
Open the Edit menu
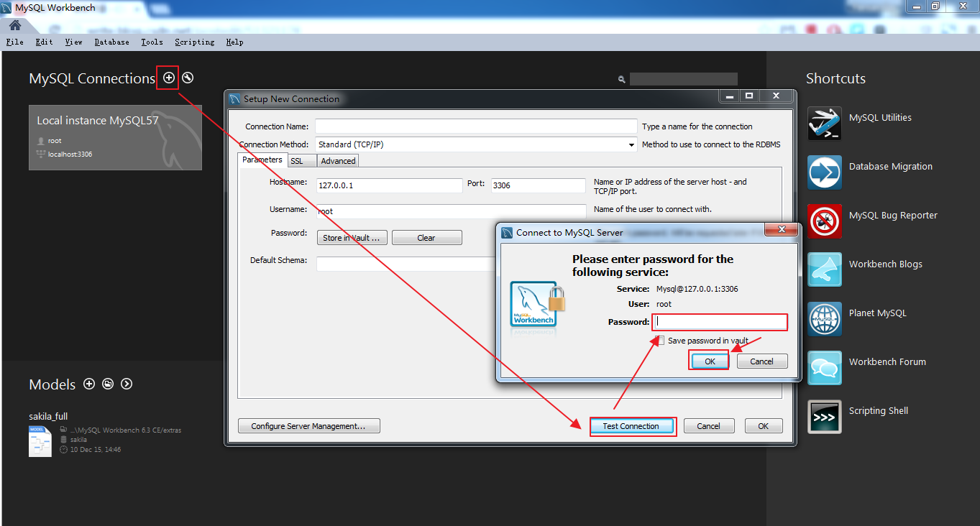click(44, 42)
